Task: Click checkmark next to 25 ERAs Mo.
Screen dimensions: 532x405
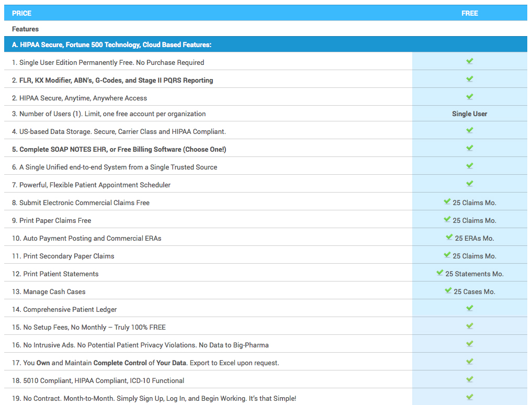Action: pos(449,237)
